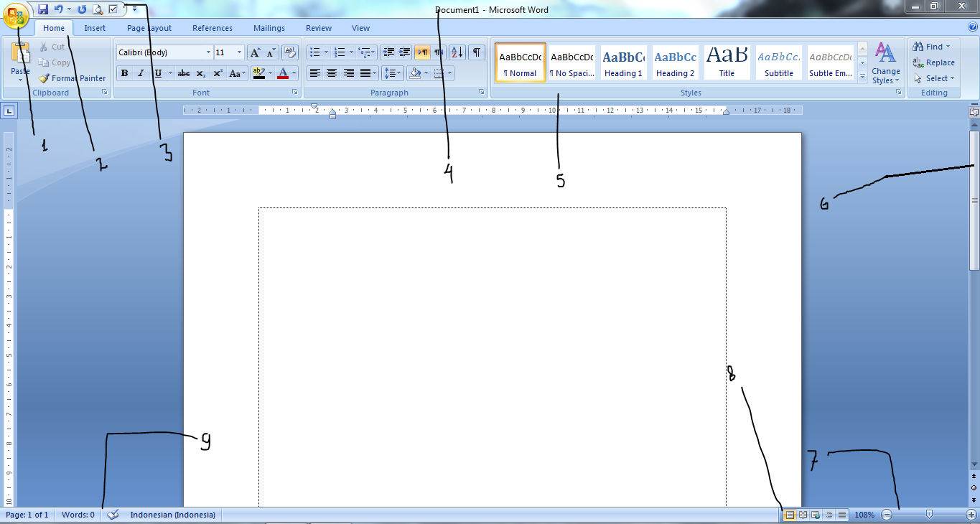Toggle bold formatting
Viewport: 980px width, 524px height.
[124, 72]
